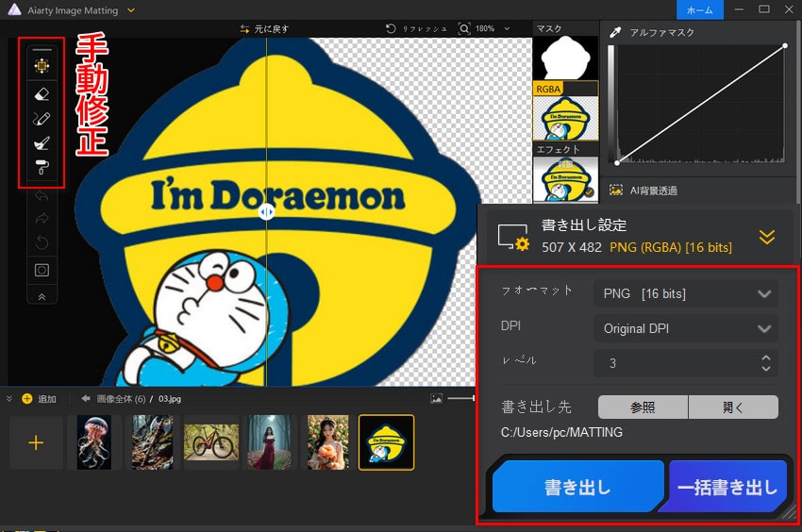The width and height of the screenshot is (802, 532).
Task: Click the before/after split handle
Action: pos(266,211)
